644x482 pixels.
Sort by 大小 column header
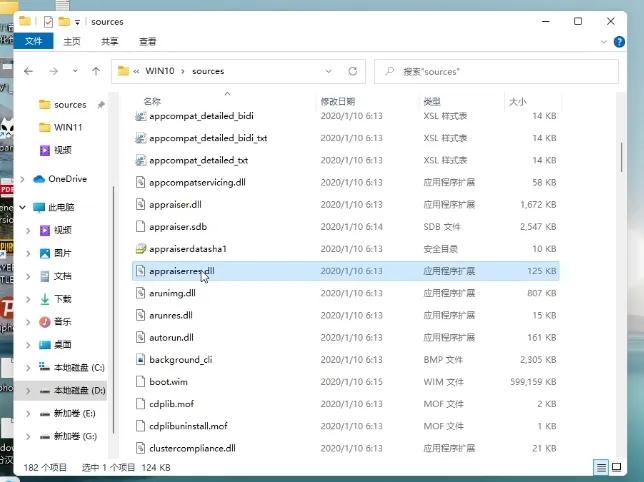(518, 101)
